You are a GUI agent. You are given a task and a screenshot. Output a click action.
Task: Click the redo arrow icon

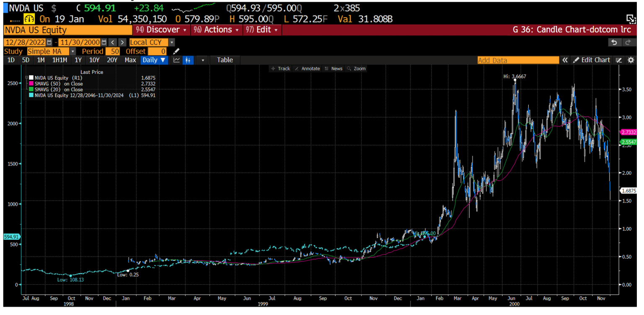coord(628,42)
